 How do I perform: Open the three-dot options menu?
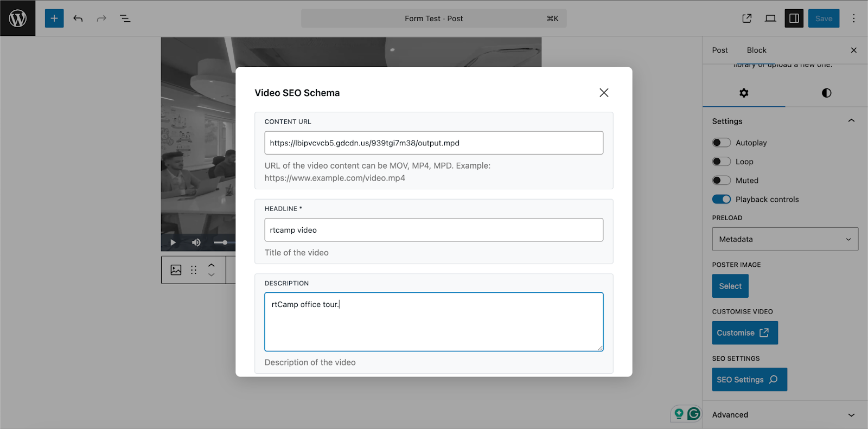coord(853,18)
